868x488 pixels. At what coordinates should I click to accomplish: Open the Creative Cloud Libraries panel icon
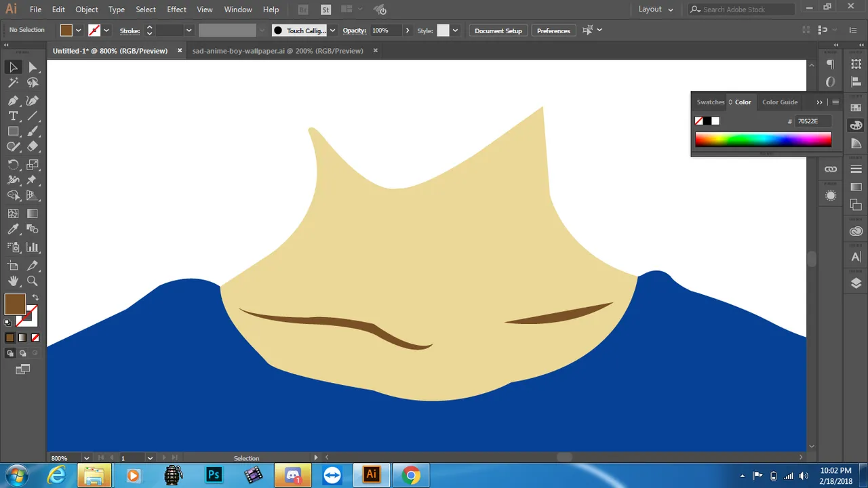tap(856, 231)
